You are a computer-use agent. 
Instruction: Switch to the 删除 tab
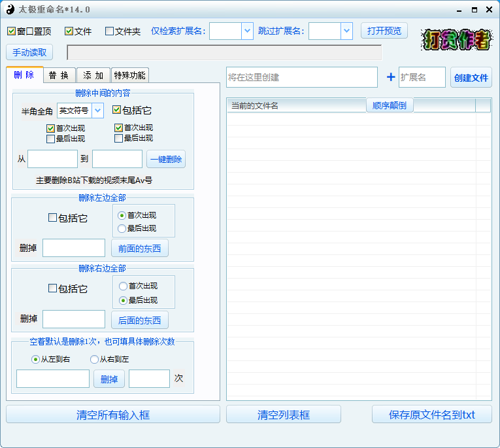[25, 75]
